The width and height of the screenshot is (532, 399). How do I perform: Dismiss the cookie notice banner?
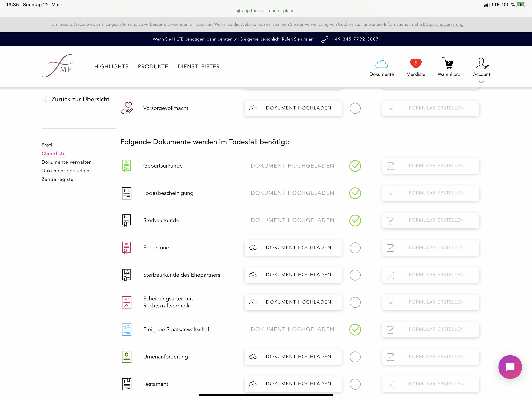click(474, 25)
